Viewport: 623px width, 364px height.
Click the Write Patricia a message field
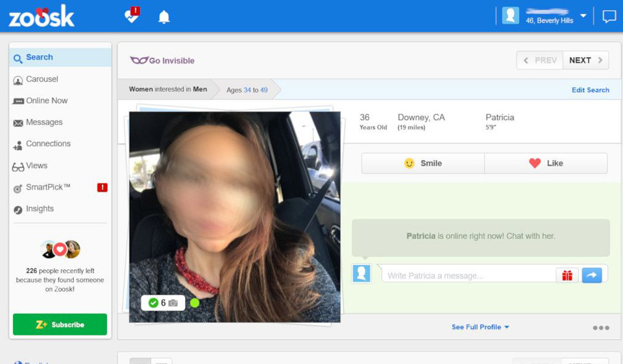tap(467, 275)
